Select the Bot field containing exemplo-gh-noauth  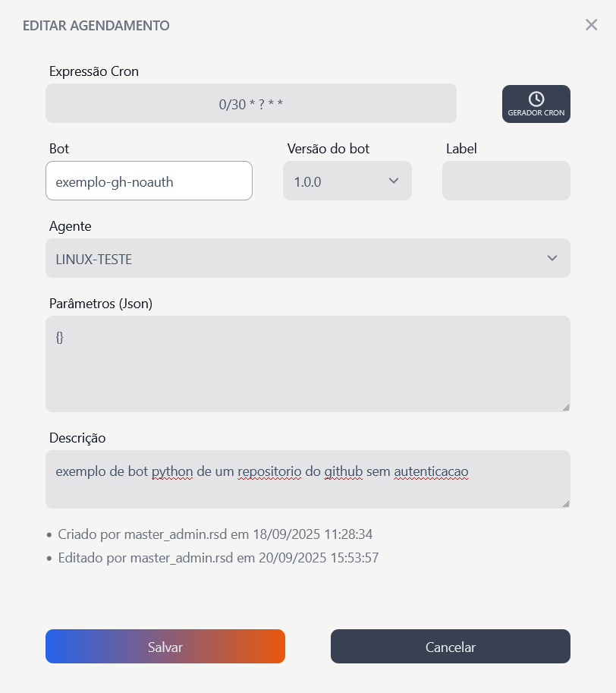point(149,181)
